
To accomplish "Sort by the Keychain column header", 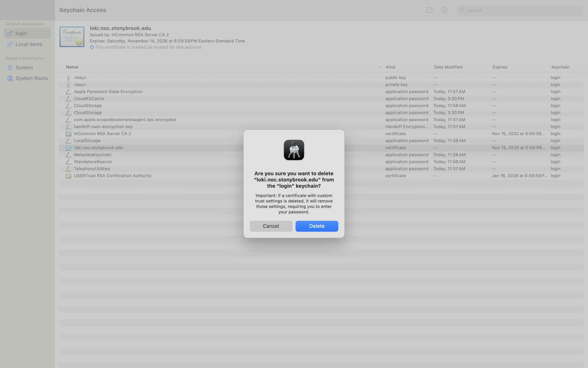I will (x=560, y=67).
